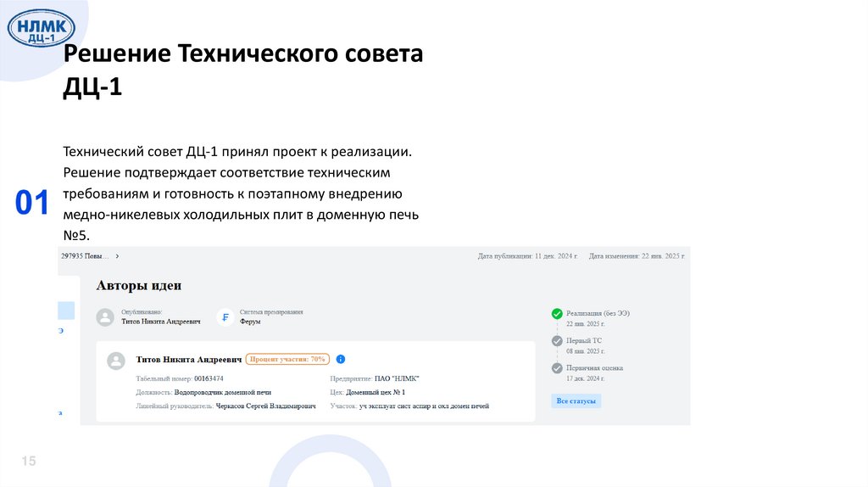868x487 pixels.
Task: Expand the breadcrumb chevron after 297935
Action: click(117, 256)
